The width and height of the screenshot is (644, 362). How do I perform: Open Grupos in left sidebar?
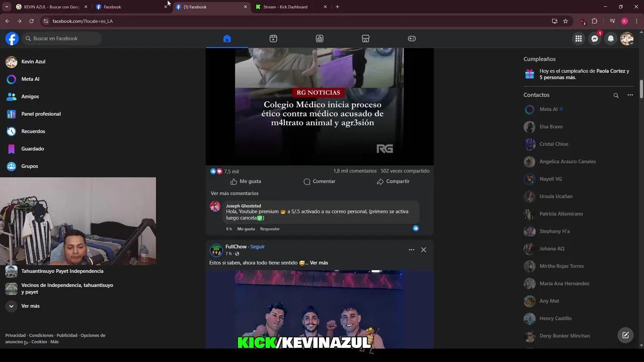(x=30, y=166)
